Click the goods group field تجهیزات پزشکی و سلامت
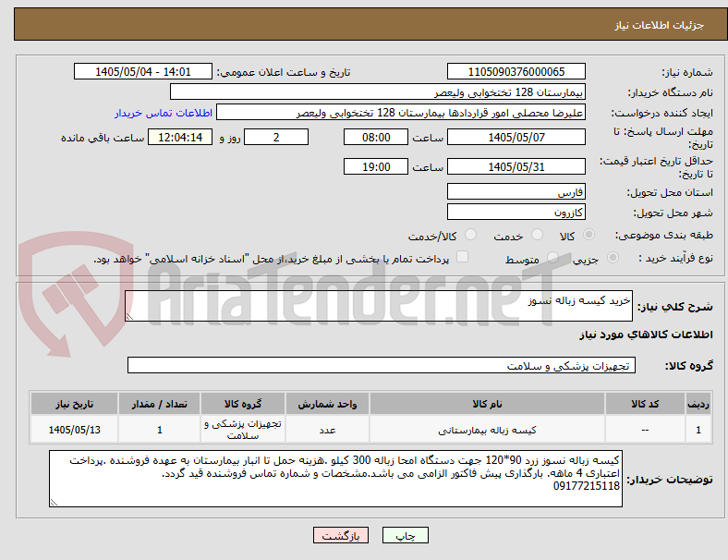Viewport: 728px width, 560px height. tap(382, 365)
